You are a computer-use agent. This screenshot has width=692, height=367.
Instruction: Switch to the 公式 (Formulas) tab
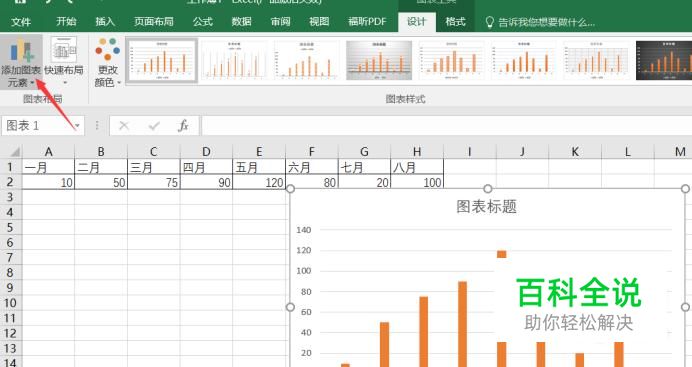pyautogui.click(x=203, y=22)
